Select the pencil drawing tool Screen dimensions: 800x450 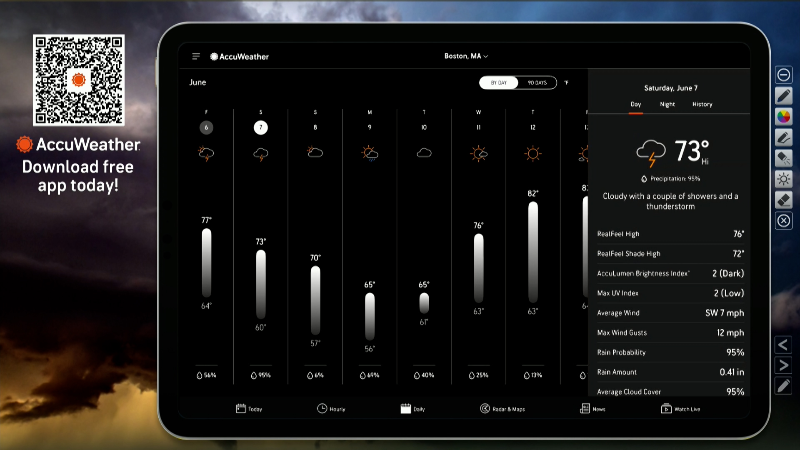tap(784, 95)
